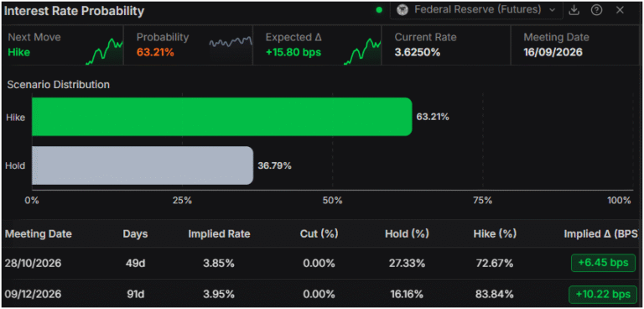Click the 3.85% implied rate cell
The height and width of the screenshot is (309, 644).
coord(219,264)
